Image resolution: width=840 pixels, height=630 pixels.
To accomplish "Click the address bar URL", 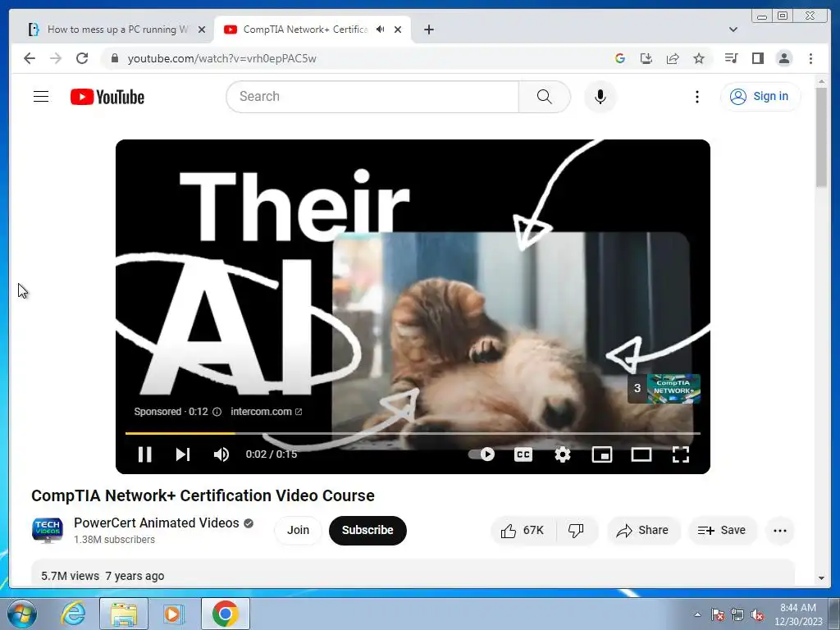I will pos(221,58).
